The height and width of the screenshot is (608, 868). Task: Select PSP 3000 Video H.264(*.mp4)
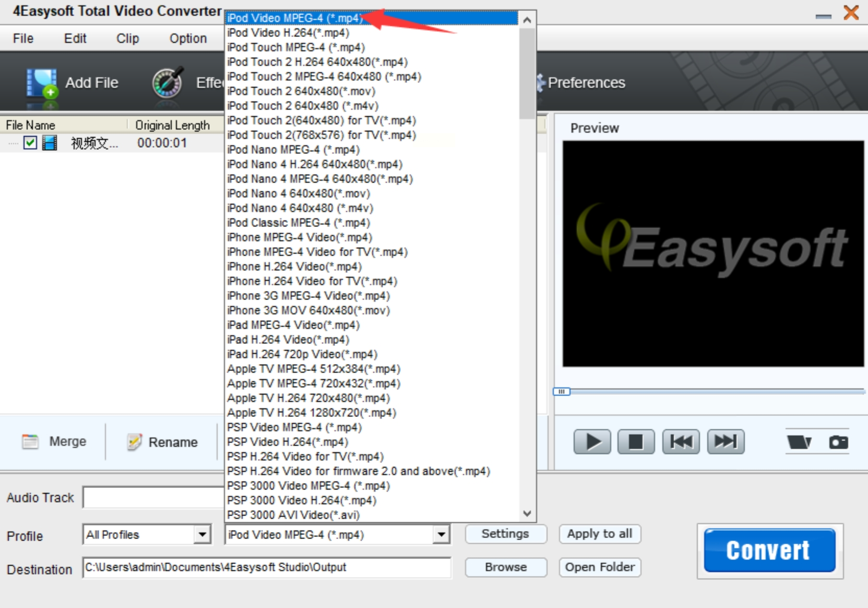tap(372, 500)
